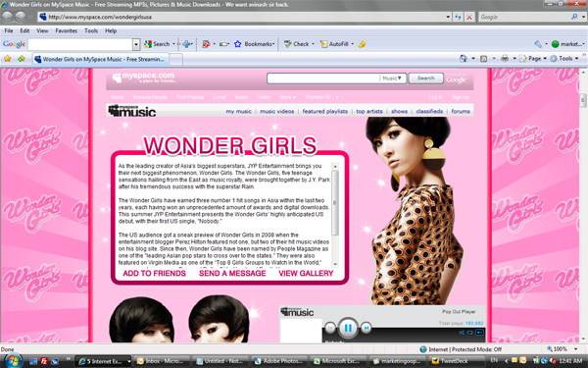Open the Edit menu
Image resolution: width=588 pixels, height=368 pixels.
(x=24, y=30)
